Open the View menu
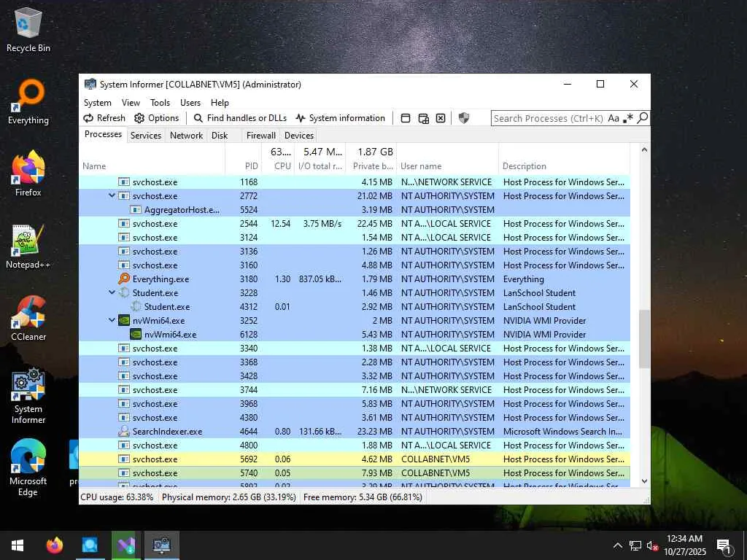This screenshot has width=747, height=560. coord(131,103)
